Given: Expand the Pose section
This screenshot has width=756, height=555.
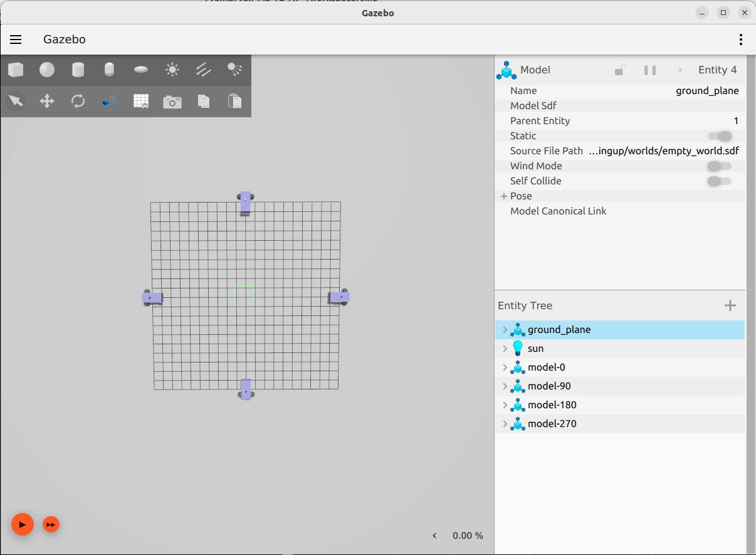Looking at the screenshot, I should (503, 196).
